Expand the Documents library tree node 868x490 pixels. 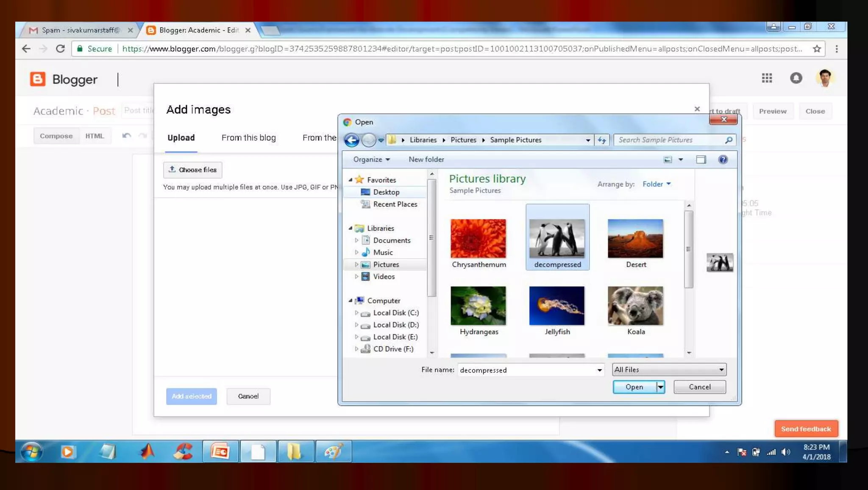coord(356,240)
